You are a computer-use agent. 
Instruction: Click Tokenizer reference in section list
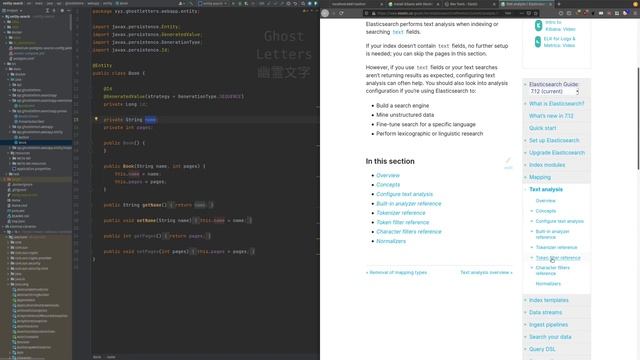click(x=401, y=213)
